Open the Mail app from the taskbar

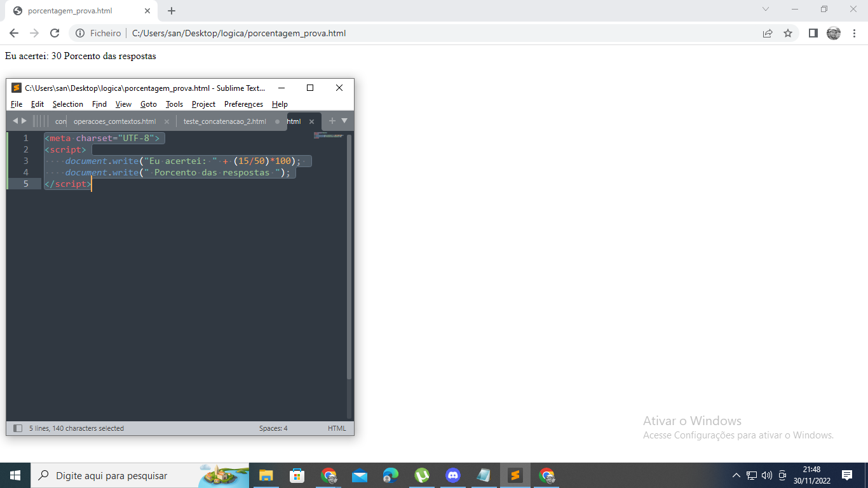359,475
